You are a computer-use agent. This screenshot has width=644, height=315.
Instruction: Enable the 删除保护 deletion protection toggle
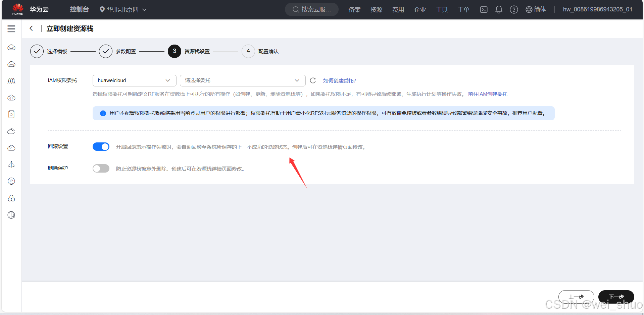point(101,168)
